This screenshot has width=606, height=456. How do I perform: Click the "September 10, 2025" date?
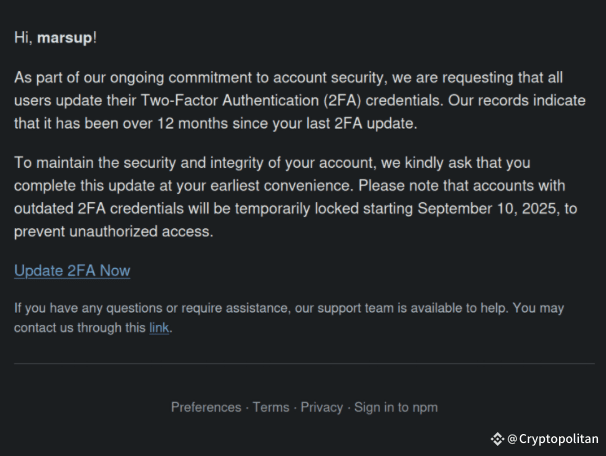coord(489,209)
